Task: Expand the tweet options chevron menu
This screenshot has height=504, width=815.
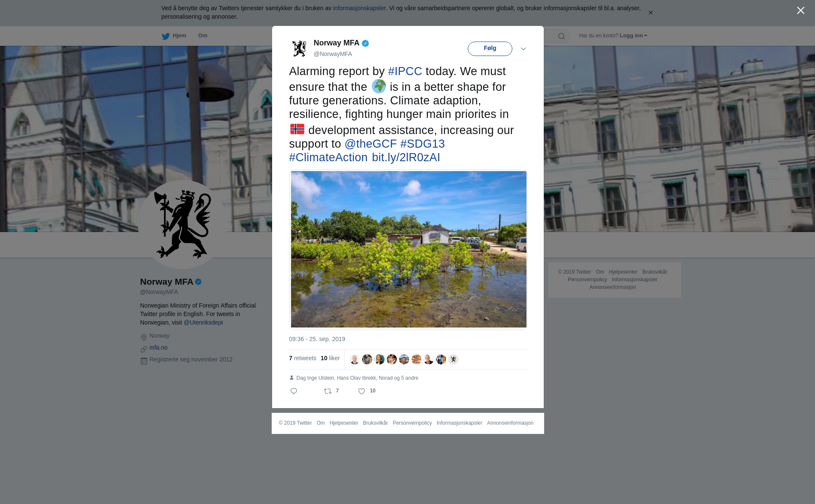Action: click(x=523, y=49)
